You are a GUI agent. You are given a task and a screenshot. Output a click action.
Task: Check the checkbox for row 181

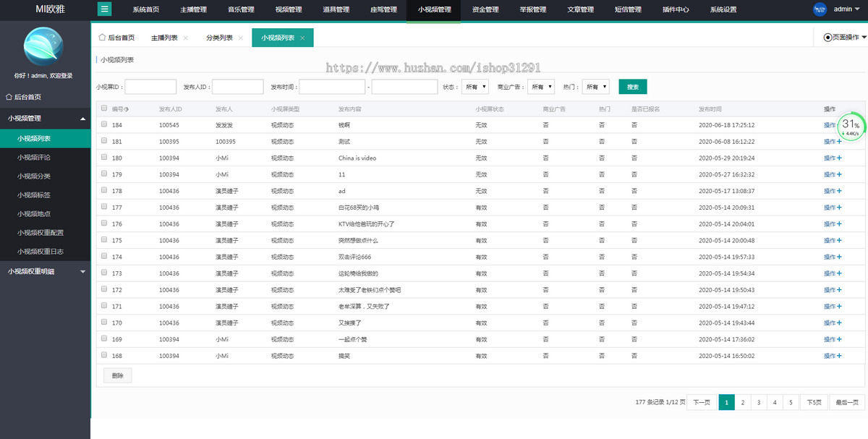click(104, 141)
